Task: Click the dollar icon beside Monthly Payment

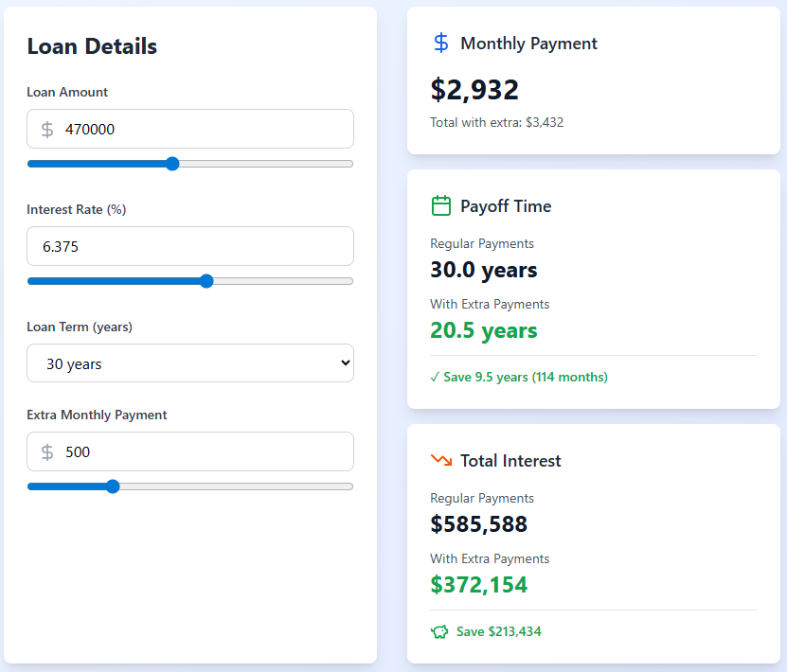Action: [439, 43]
